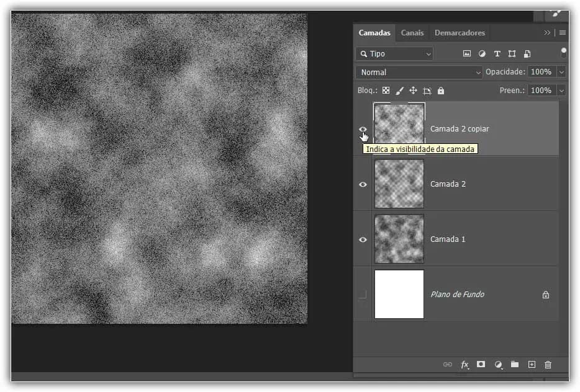Hide the Camada 1 layer

(363, 239)
